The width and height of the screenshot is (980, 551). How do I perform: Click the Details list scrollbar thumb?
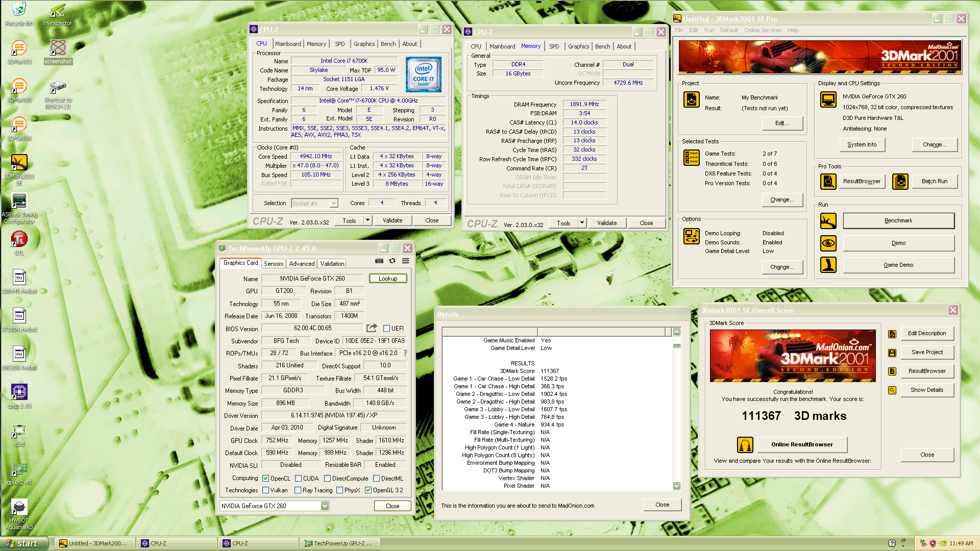click(676, 345)
